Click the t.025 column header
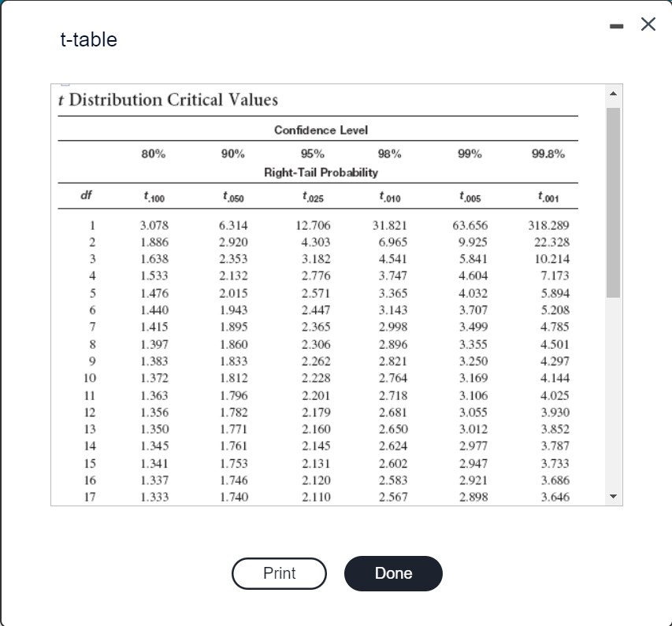 (x=313, y=197)
